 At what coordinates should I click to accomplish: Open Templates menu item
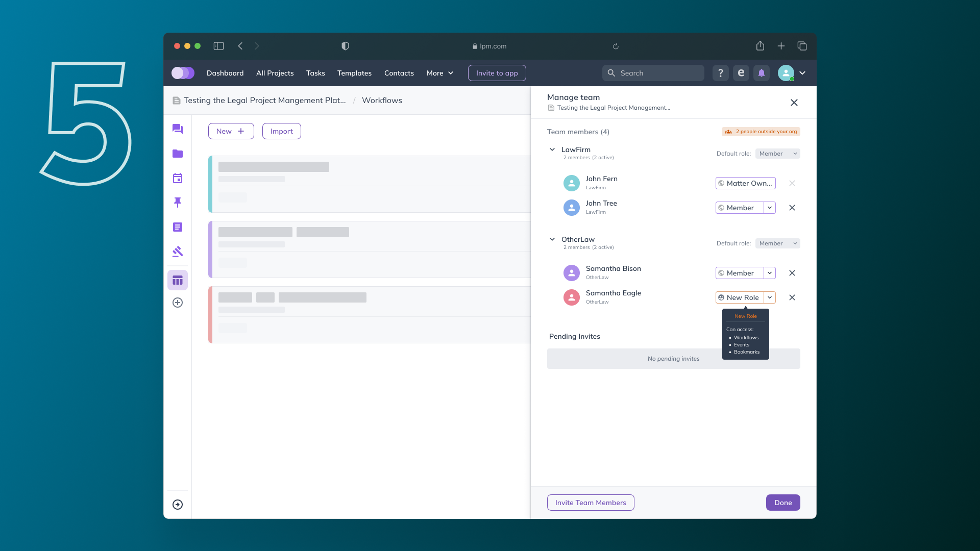point(354,73)
